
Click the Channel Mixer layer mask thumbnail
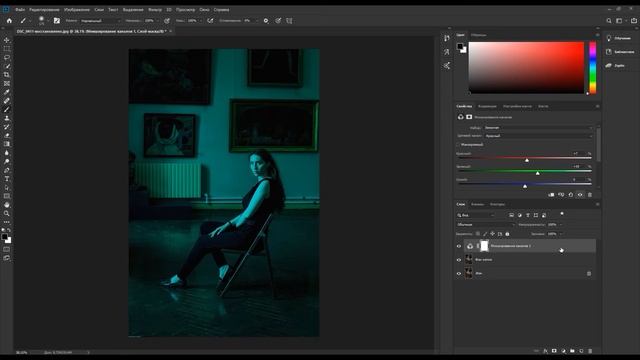tap(484, 246)
